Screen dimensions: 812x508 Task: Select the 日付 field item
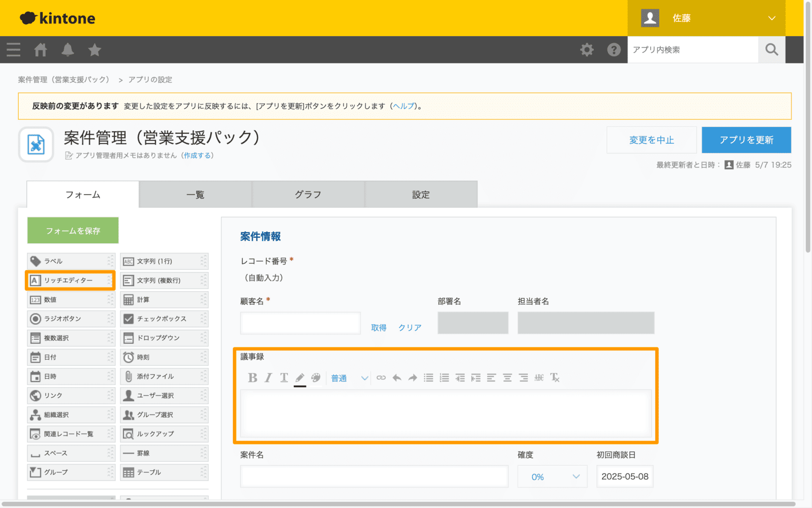[x=71, y=357]
